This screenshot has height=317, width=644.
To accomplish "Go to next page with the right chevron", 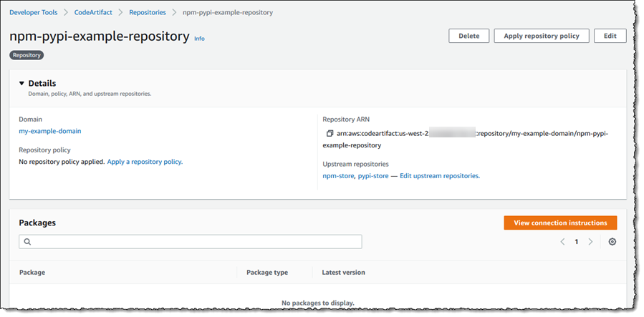I will point(590,242).
